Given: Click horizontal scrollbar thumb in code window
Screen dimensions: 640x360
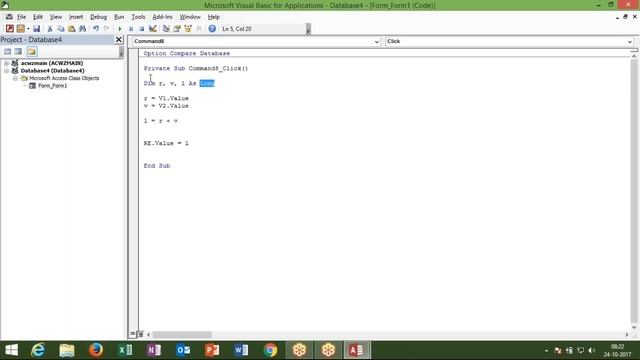Looking at the screenshot, I should pos(182,335).
